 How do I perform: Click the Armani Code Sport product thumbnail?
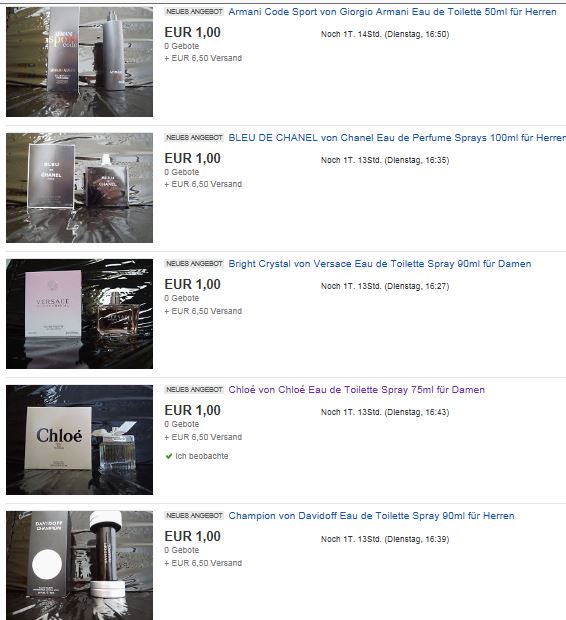80,62
